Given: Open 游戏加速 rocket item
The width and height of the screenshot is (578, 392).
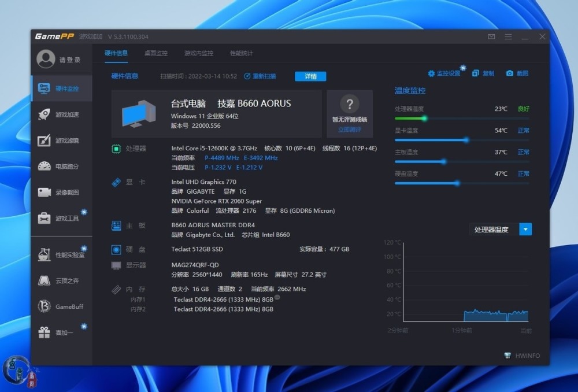Looking at the screenshot, I should 62,114.
